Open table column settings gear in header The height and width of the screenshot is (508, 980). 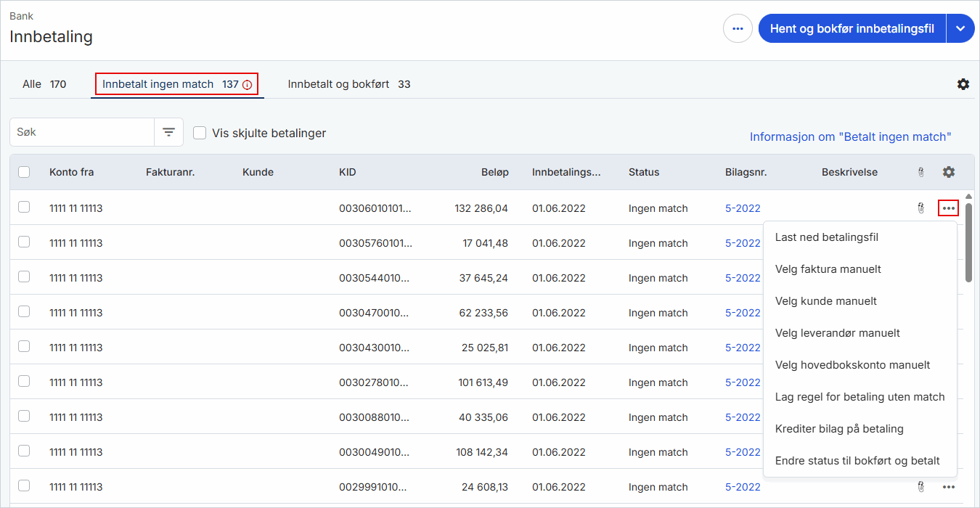tap(949, 172)
